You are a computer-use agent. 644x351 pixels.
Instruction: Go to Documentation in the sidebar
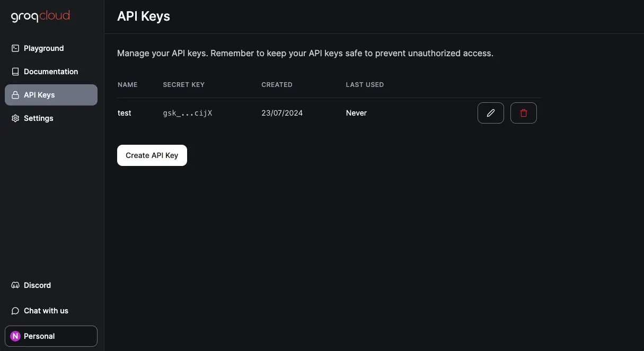pos(51,72)
